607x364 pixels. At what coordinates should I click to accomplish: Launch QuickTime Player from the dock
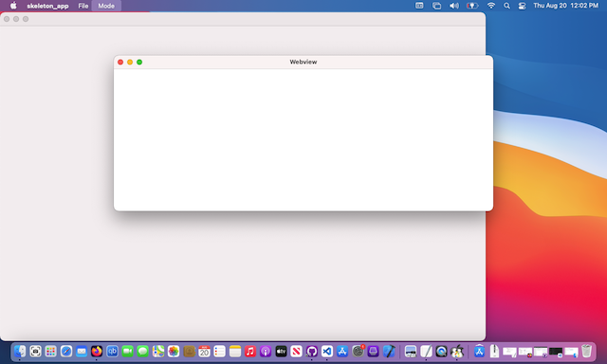pyautogui.click(x=441, y=352)
